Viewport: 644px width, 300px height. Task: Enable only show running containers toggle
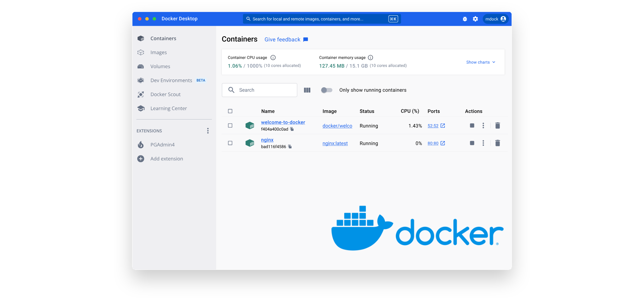click(326, 90)
